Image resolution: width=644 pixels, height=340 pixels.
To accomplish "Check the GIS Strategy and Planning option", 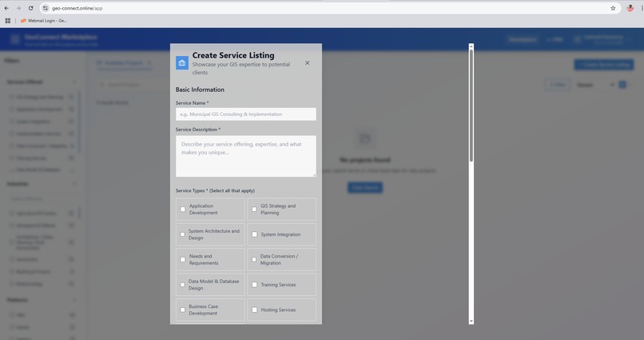I will pos(254,210).
